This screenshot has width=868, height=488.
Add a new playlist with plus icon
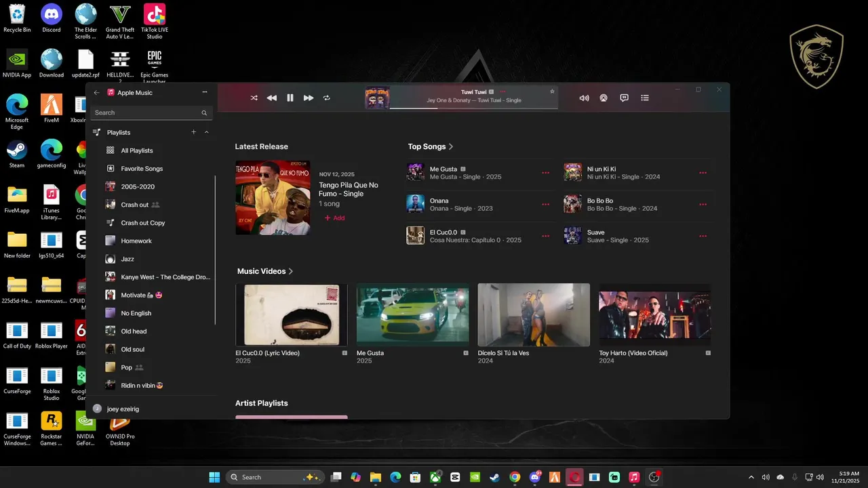click(194, 132)
